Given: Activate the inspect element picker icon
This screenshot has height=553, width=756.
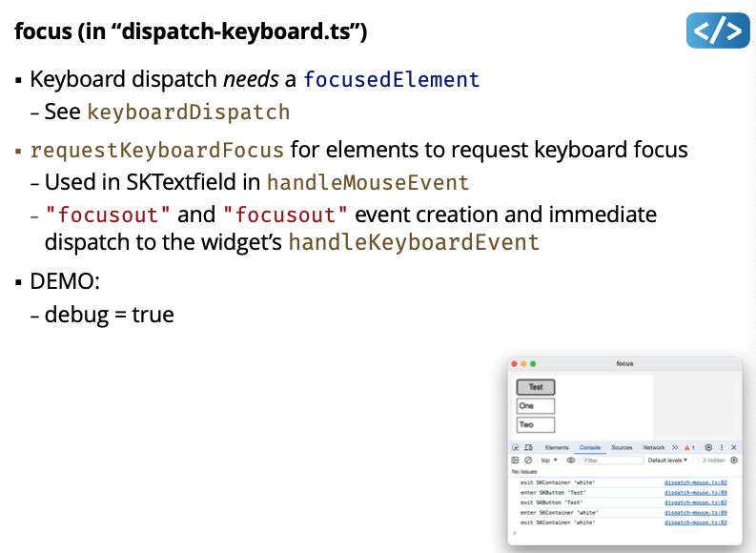Looking at the screenshot, I should 516,447.
